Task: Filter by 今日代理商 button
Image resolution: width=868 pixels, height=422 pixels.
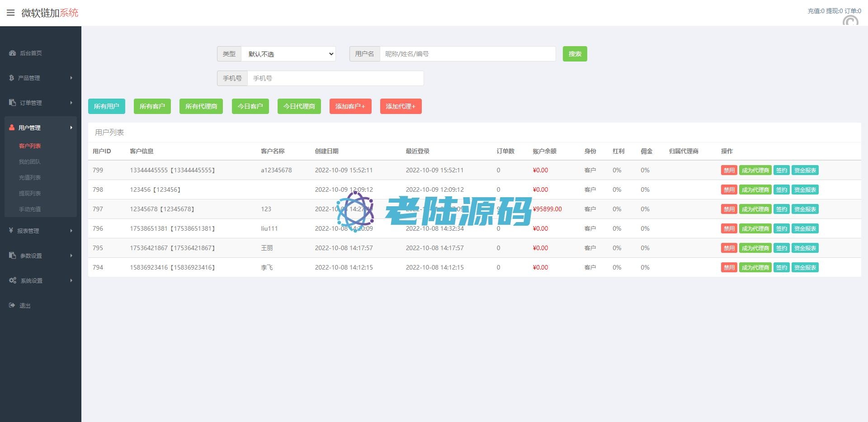Action: click(299, 106)
